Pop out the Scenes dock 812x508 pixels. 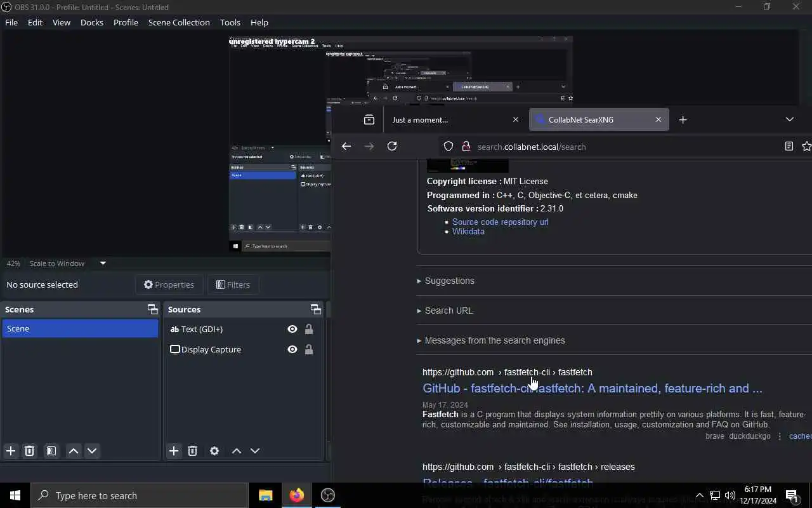[152, 309]
